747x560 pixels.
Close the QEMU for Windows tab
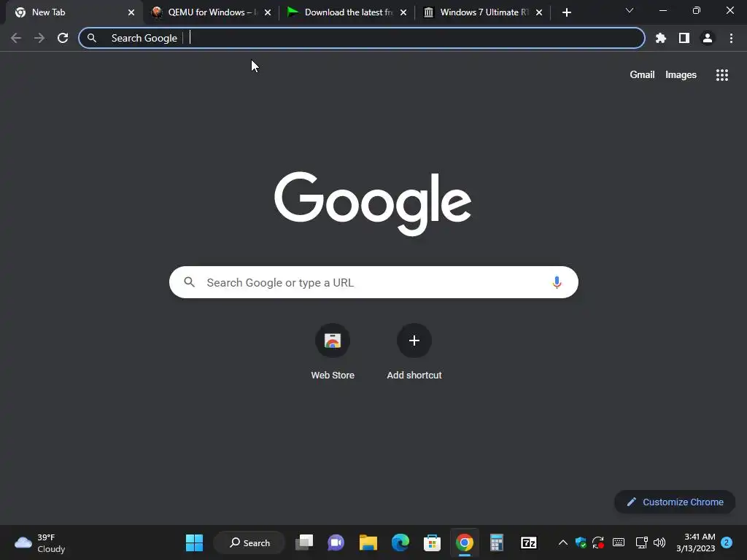tap(268, 12)
